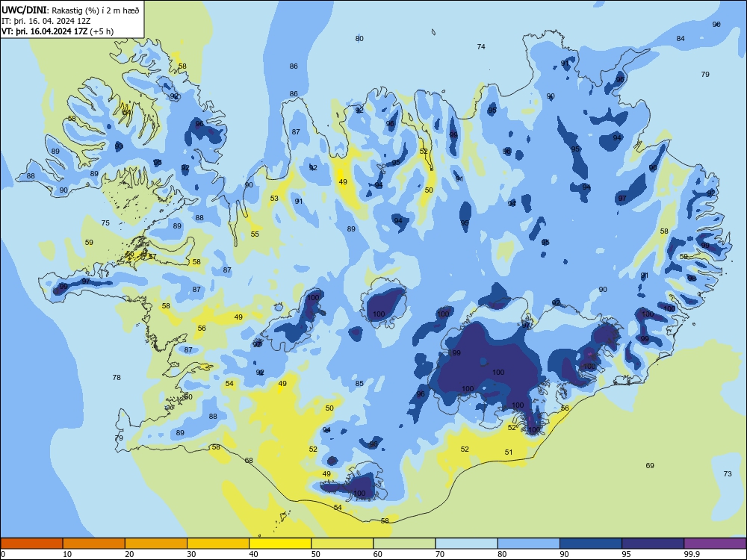The width and height of the screenshot is (747, 560).
Task: Click the humidity value '69' over the ocean
Action: point(650,466)
